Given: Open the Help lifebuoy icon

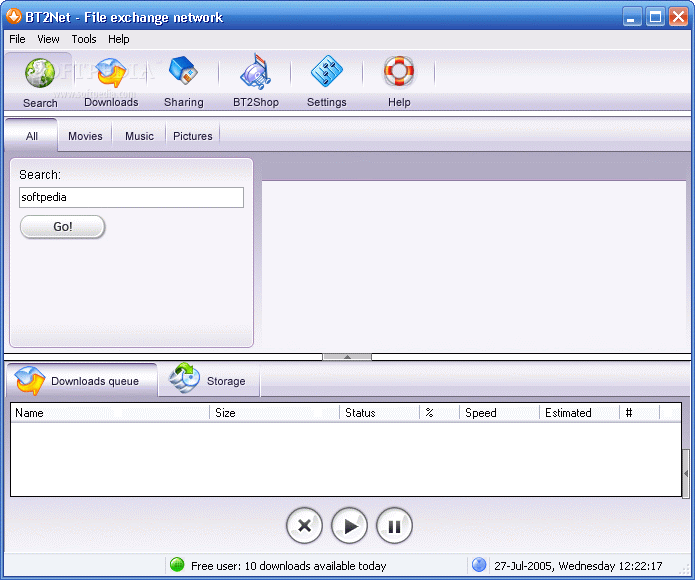Looking at the screenshot, I should [399, 71].
